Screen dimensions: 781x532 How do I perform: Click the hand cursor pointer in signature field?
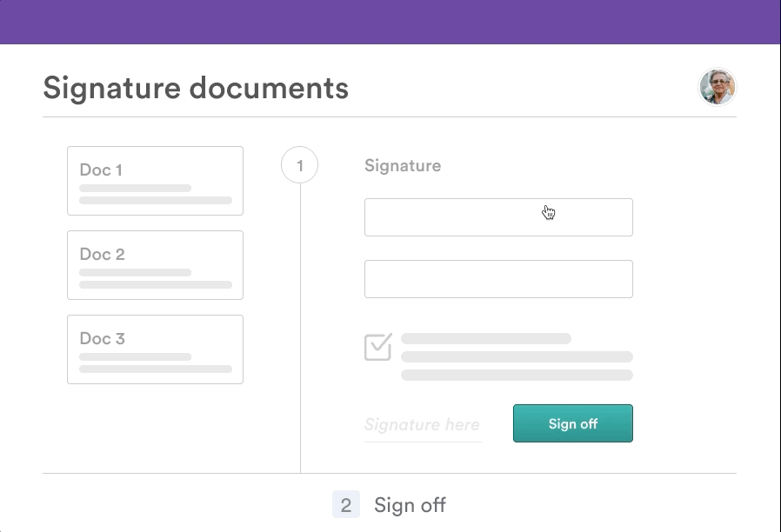pos(548,211)
